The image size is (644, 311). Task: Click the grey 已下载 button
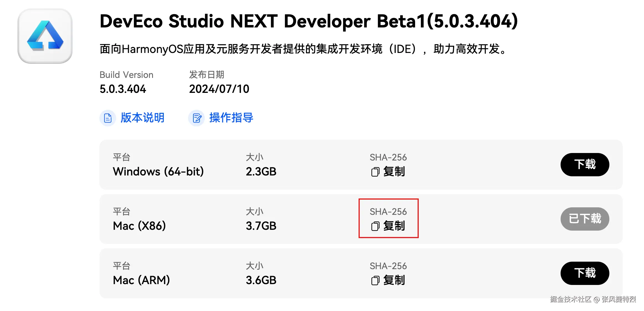pyautogui.click(x=585, y=219)
